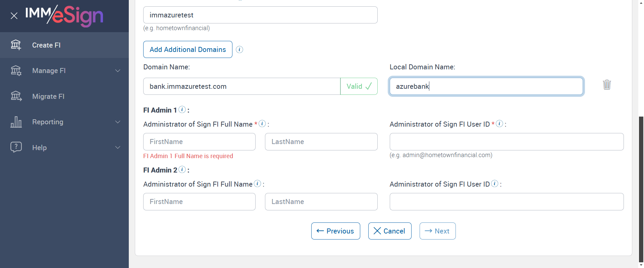Click the IMM eSign logo
This screenshot has width=644, height=268.
tap(64, 16)
